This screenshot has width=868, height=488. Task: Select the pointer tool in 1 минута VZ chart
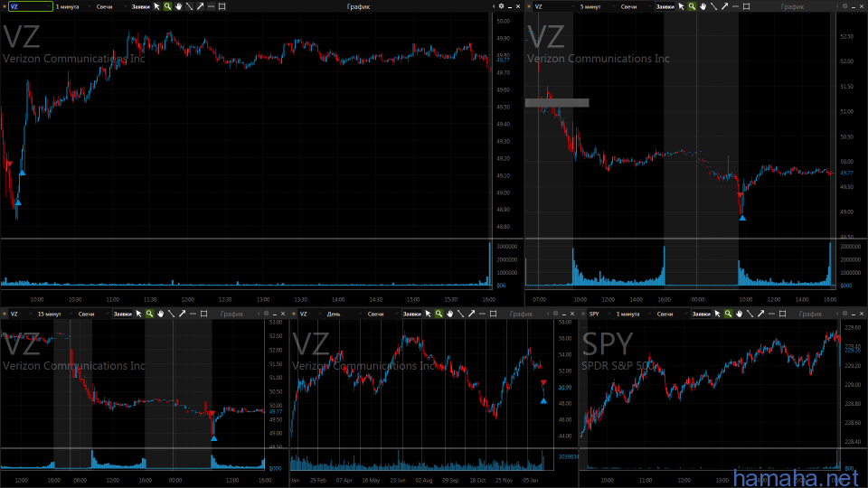click(x=156, y=6)
